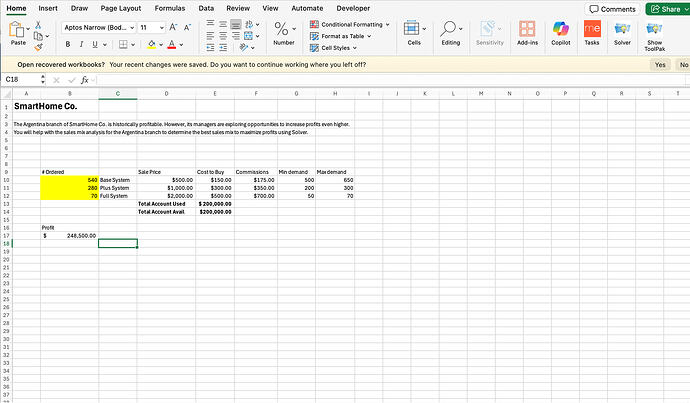The image size is (690, 403).
Task: Click the green Share button
Action: pyautogui.click(x=668, y=9)
